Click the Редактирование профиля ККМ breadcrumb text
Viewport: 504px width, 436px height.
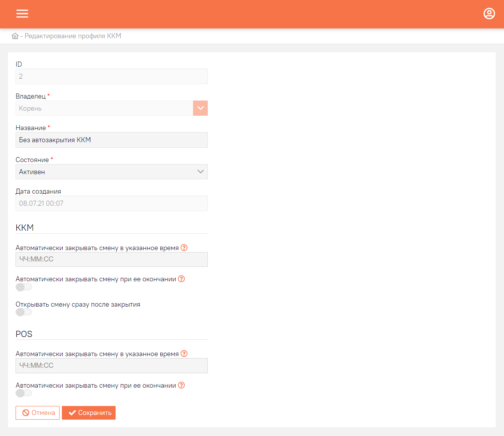point(73,36)
